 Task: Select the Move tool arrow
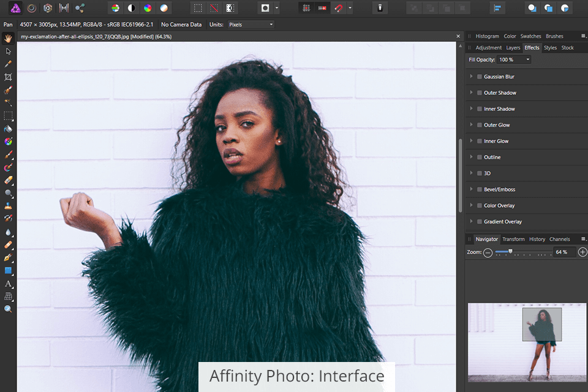point(8,51)
